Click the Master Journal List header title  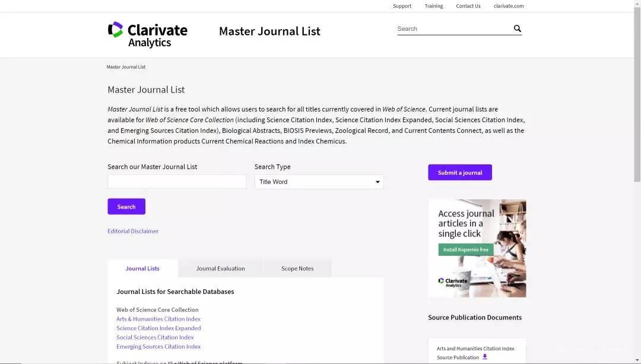269,31
